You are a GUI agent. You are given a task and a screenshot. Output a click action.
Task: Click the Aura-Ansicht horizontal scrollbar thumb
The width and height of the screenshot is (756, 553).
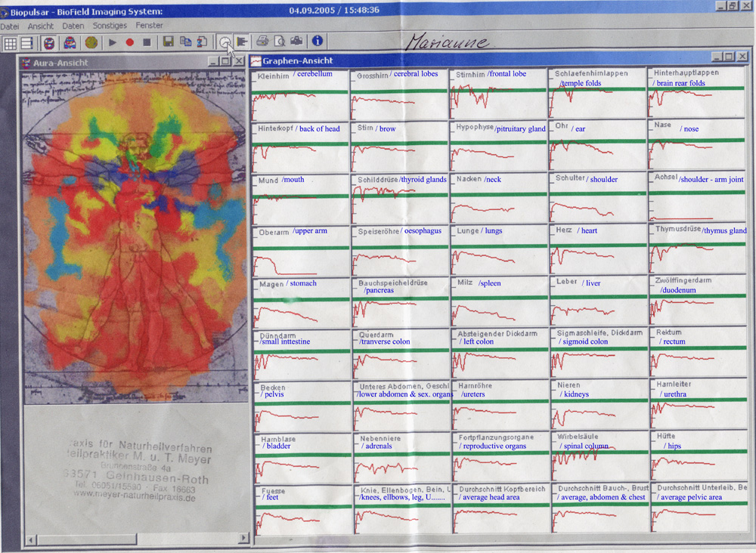87,539
